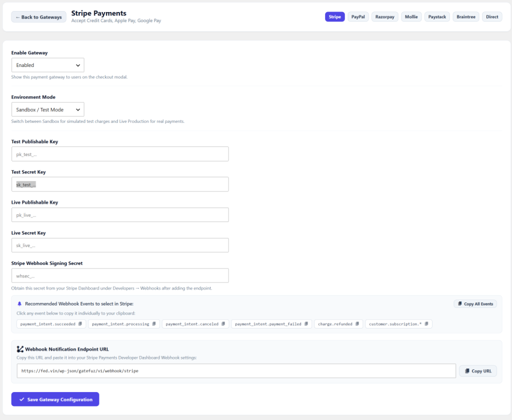Screen dimensions: 512x420
Task: Switch to the Braintree gateway tab
Action: (x=466, y=16)
